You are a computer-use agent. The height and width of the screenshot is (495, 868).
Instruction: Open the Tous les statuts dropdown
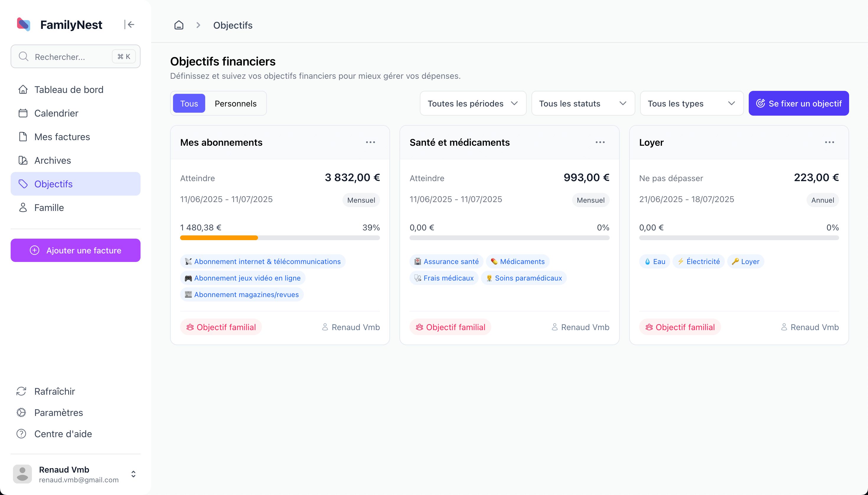(x=583, y=103)
